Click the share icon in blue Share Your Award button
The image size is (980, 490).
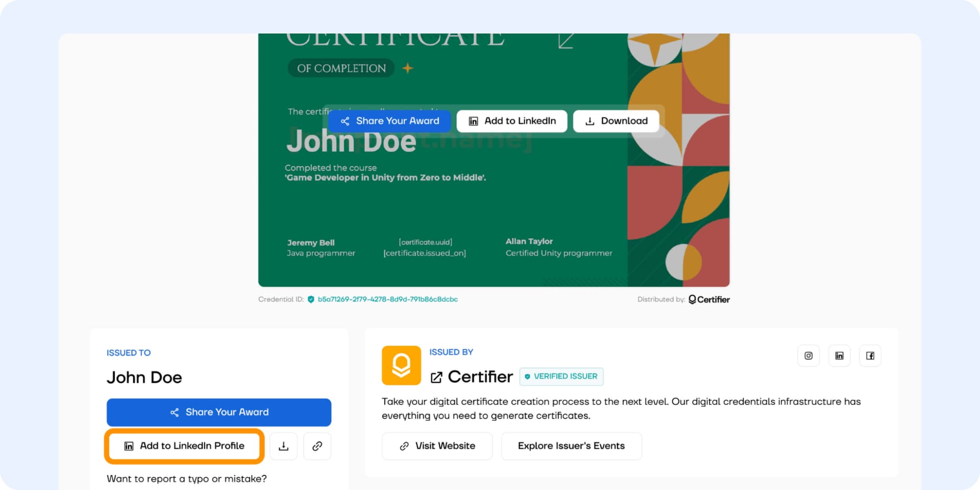click(x=345, y=121)
